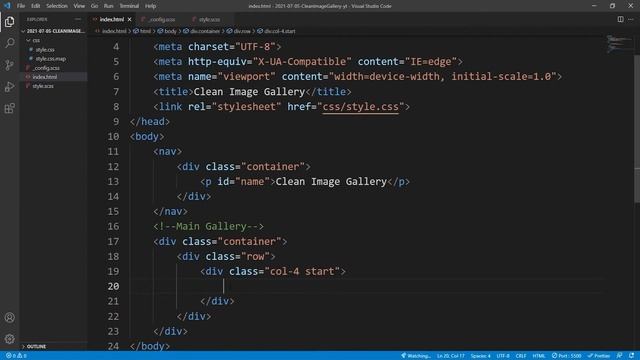
Task: Open the Explorer view in activity bar
Action: click(x=9, y=22)
